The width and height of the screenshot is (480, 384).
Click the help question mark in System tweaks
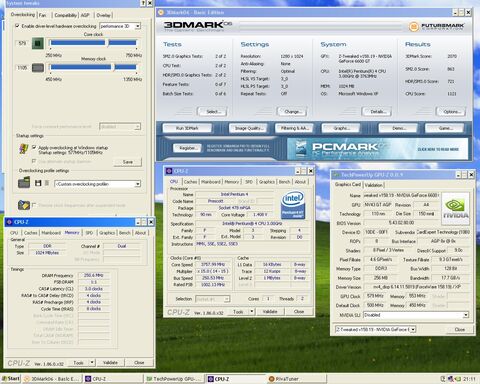click(x=143, y=3)
